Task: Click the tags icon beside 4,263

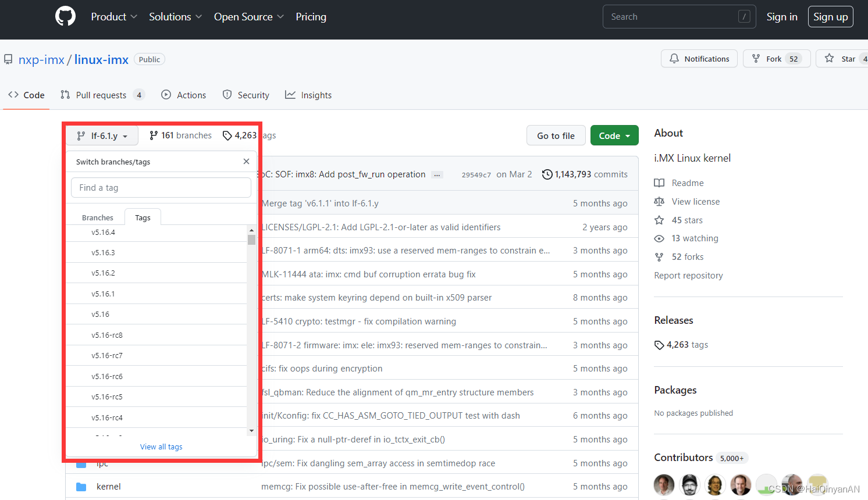Action: [x=227, y=135]
